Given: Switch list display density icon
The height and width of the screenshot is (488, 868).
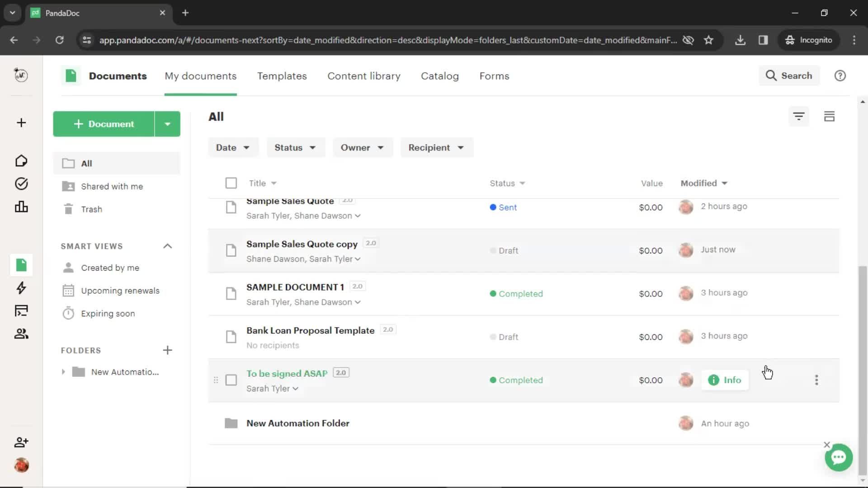Looking at the screenshot, I should [x=829, y=117].
